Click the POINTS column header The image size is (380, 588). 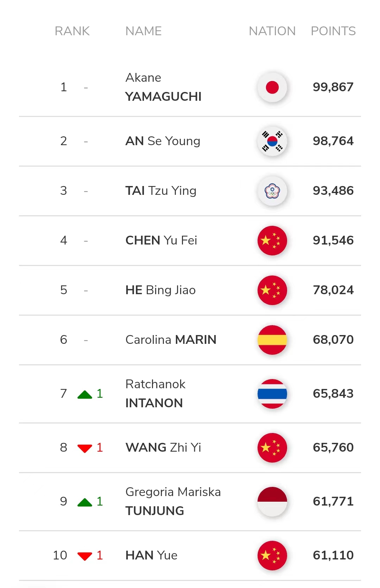point(333,31)
